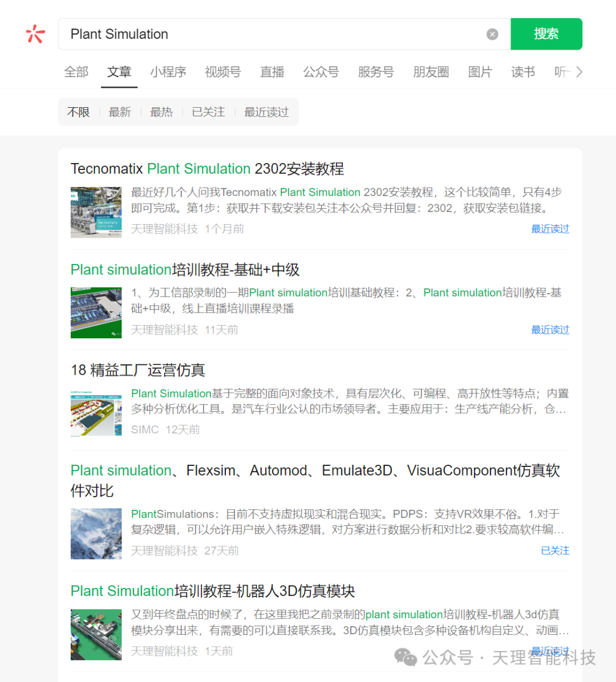This screenshot has height=682, width=616.
Task: Click the 1个月前 timestamp text
Action: (224, 229)
